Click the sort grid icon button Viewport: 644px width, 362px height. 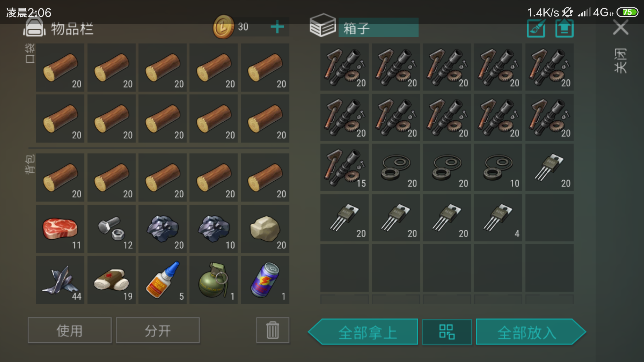tap(447, 332)
